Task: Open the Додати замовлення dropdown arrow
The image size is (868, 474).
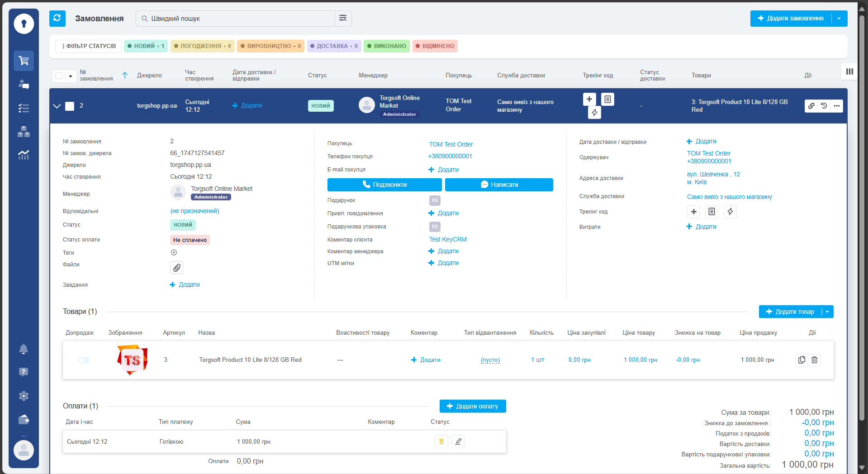Action: coord(840,19)
